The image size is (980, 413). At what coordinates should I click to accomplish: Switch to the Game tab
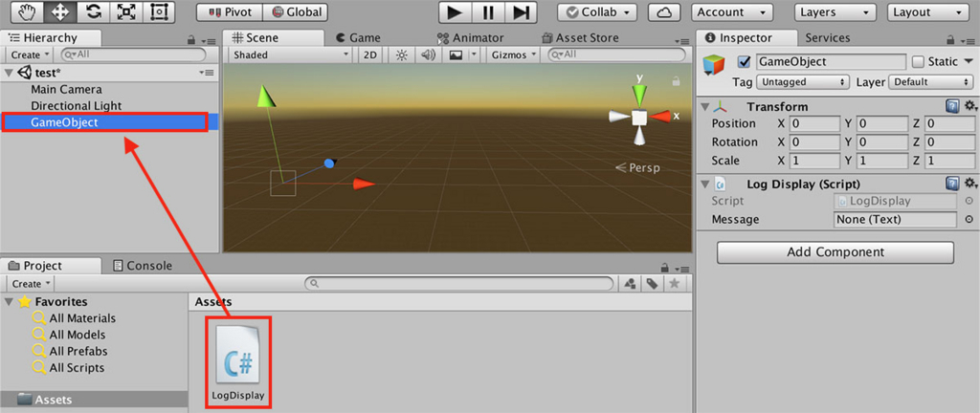tap(359, 38)
